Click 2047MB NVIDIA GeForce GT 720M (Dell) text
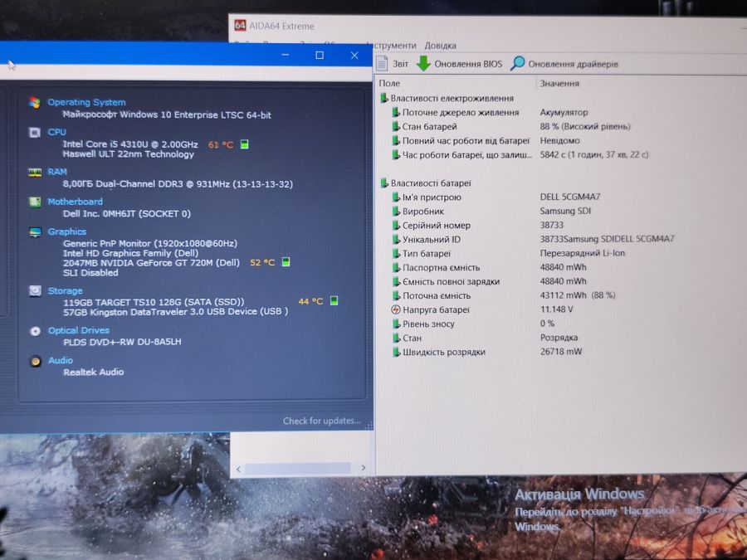This screenshot has width=747, height=560. tap(151, 262)
